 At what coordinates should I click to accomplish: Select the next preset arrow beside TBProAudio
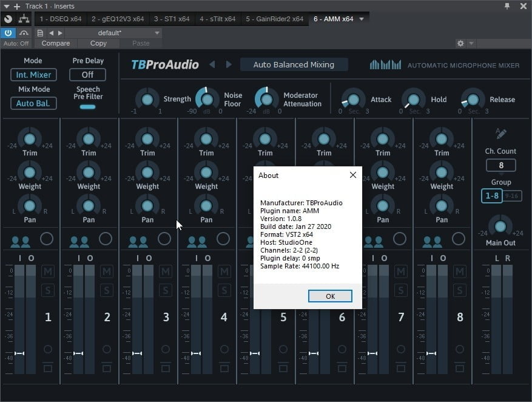(229, 65)
